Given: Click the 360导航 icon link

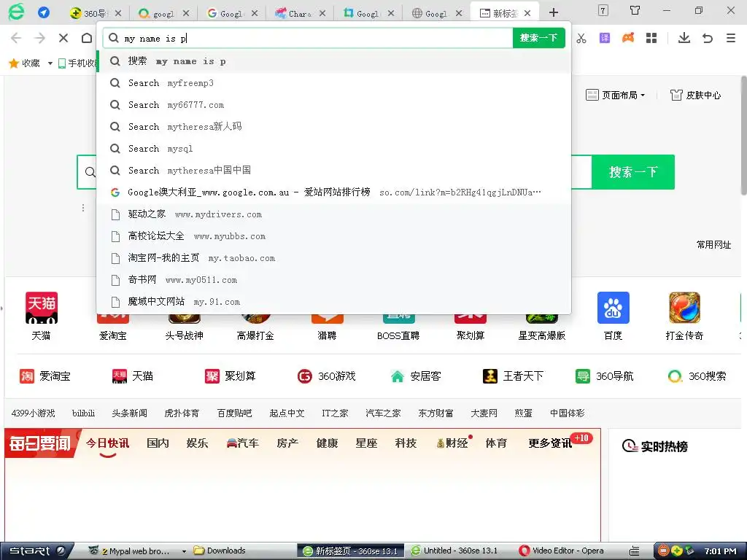Looking at the screenshot, I should click(605, 376).
